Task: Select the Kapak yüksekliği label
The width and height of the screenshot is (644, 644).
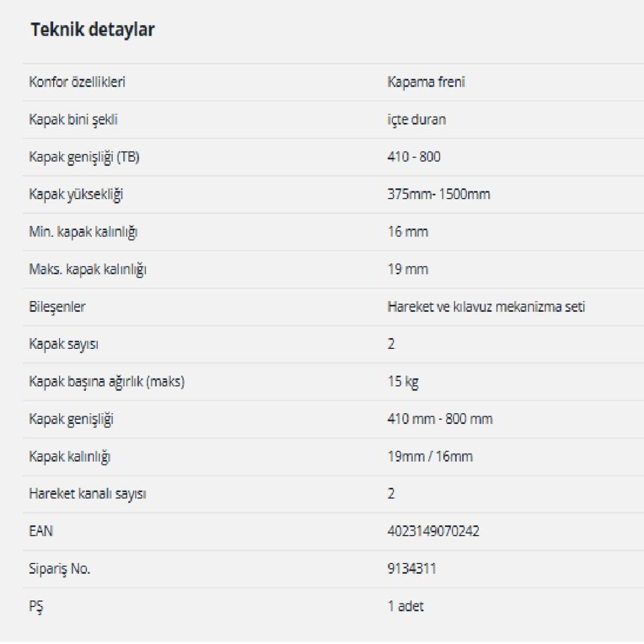Action: click(76, 194)
